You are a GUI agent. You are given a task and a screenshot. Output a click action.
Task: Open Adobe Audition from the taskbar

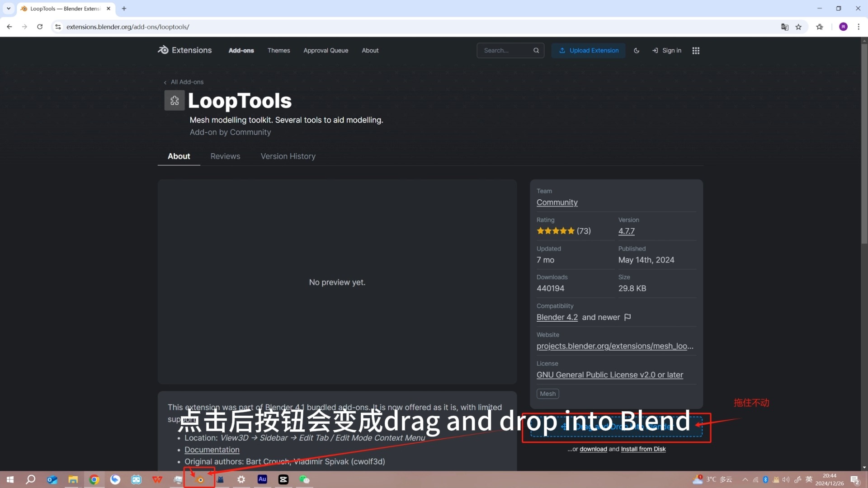[x=262, y=480]
